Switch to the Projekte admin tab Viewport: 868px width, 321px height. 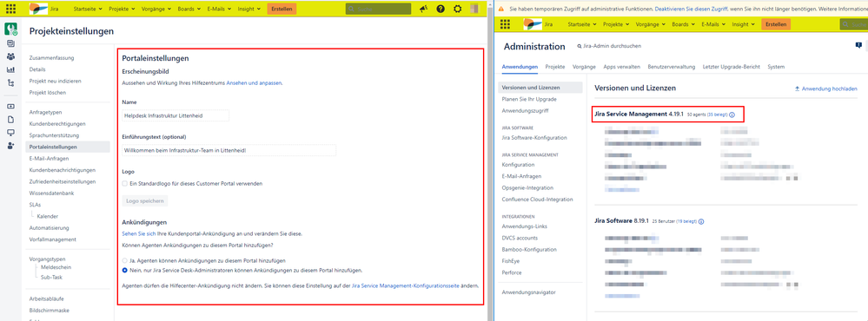pyautogui.click(x=555, y=67)
